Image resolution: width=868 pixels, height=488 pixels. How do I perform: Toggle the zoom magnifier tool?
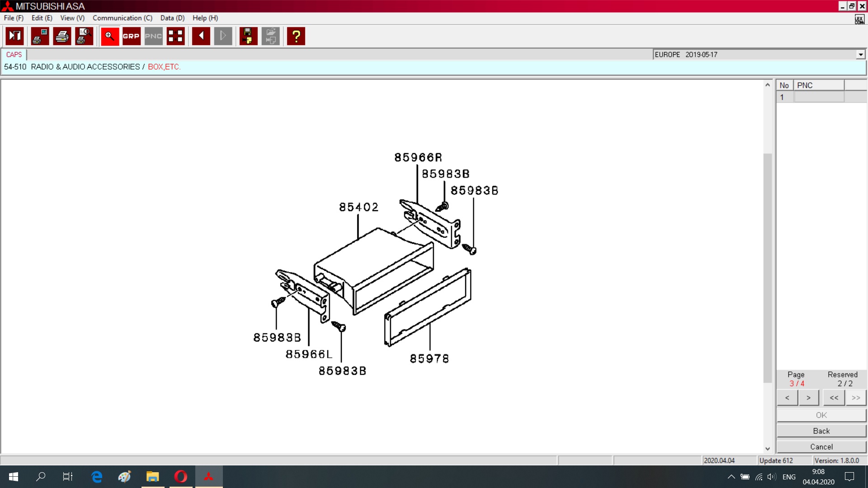point(109,36)
